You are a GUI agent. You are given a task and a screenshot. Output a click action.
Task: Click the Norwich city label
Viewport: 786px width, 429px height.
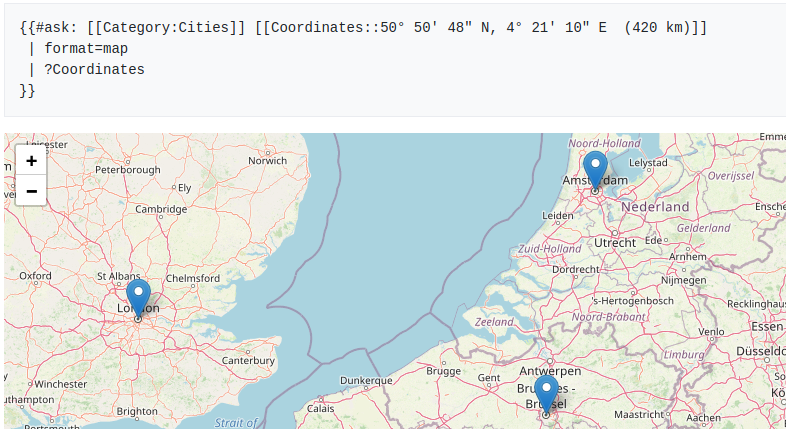pos(268,161)
